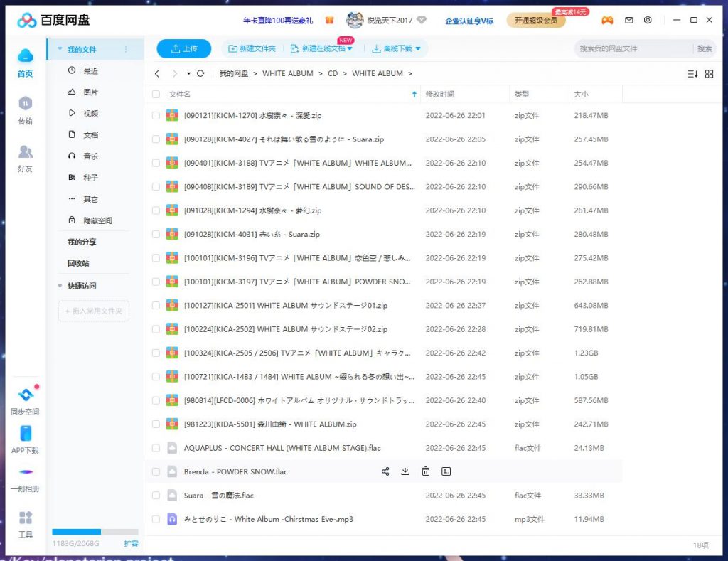728x561 pixels.
Task: Click the vertical dots next to 我的文件
Action: pyautogui.click(x=126, y=49)
